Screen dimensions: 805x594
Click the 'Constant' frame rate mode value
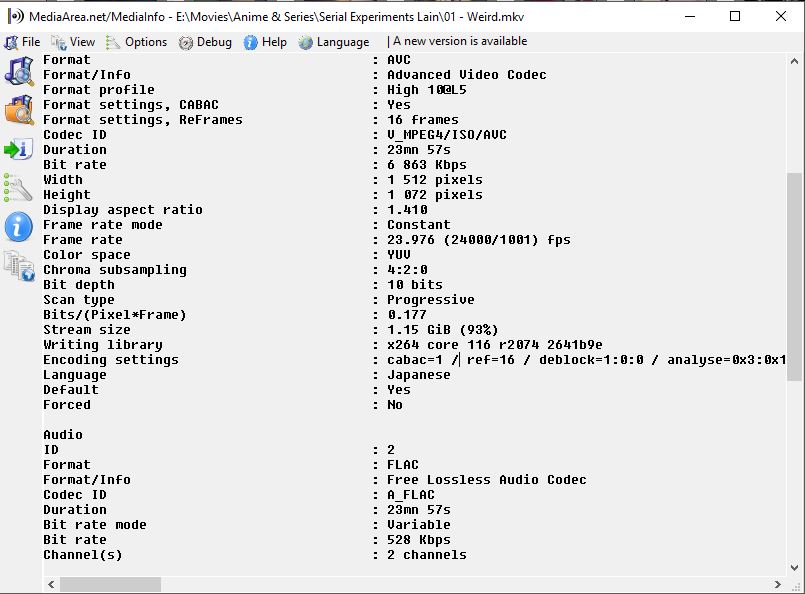418,225
